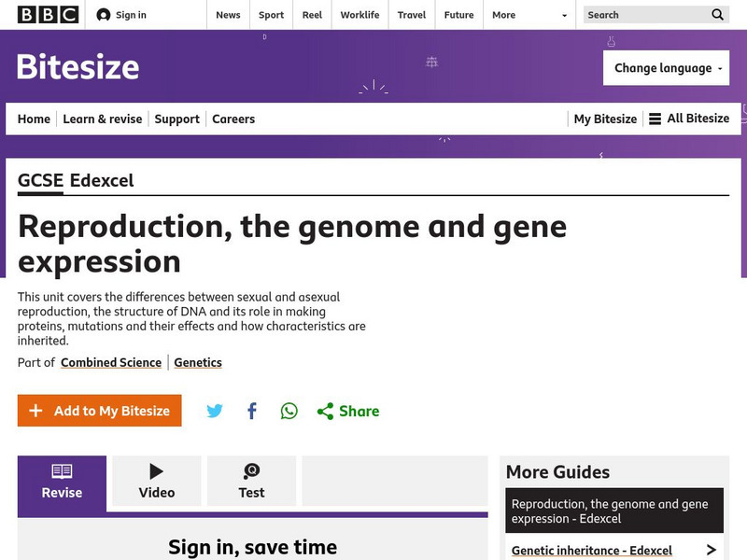Expand the Change language dropdown

(666, 68)
